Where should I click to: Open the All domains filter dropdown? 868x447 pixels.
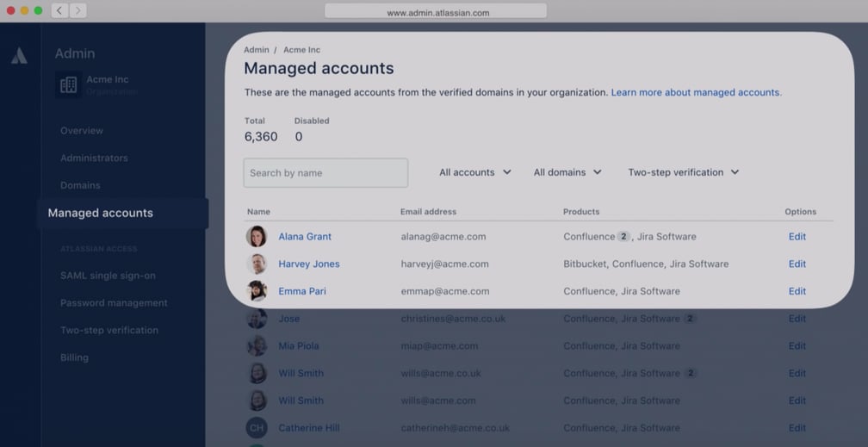pyautogui.click(x=567, y=172)
